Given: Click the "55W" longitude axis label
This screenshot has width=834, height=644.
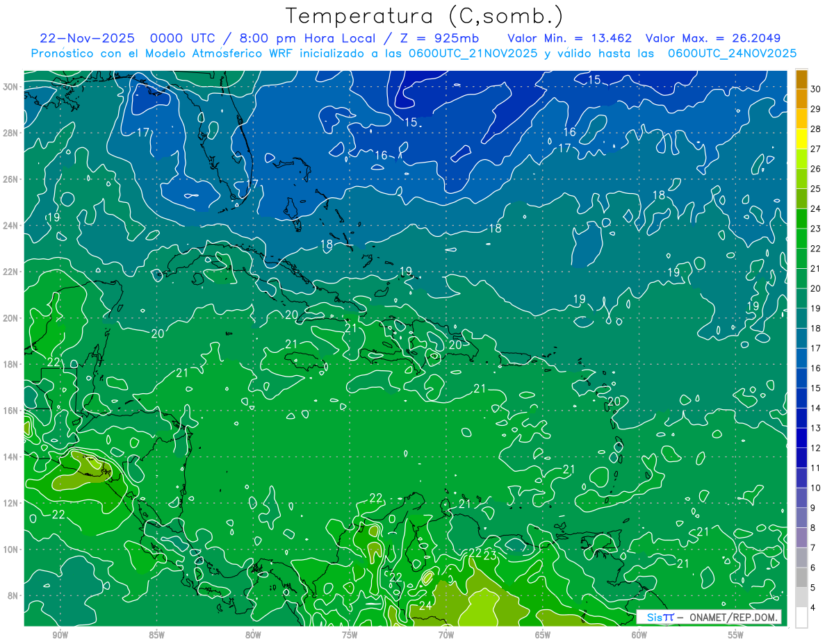Looking at the screenshot, I should [736, 635].
